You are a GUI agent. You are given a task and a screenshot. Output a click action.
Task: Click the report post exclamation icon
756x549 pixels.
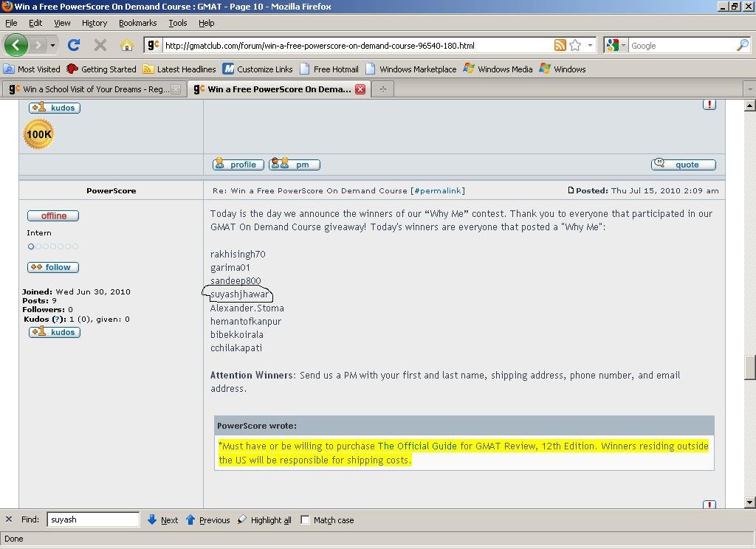click(709, 105)
